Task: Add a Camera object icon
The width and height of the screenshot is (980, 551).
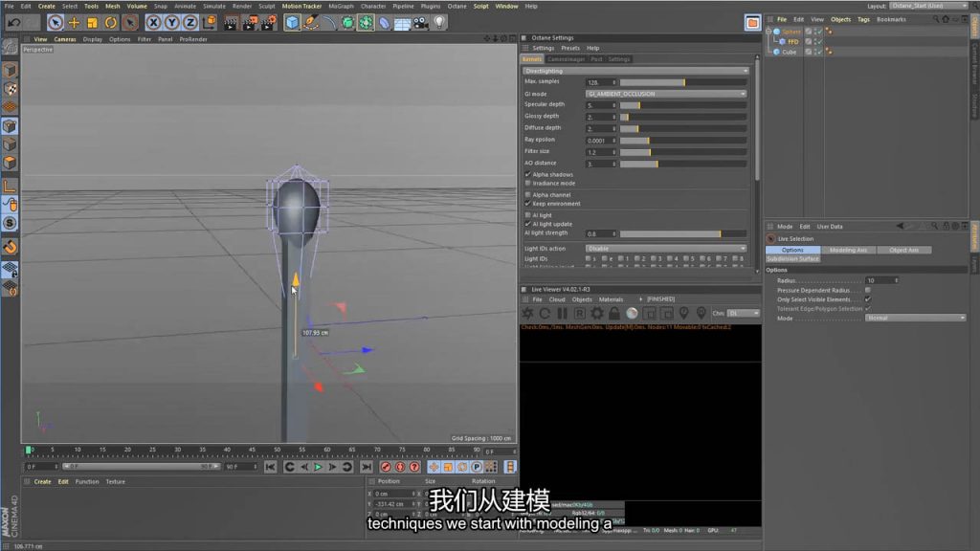Action: pyautogui.click(x=421, y=23)
